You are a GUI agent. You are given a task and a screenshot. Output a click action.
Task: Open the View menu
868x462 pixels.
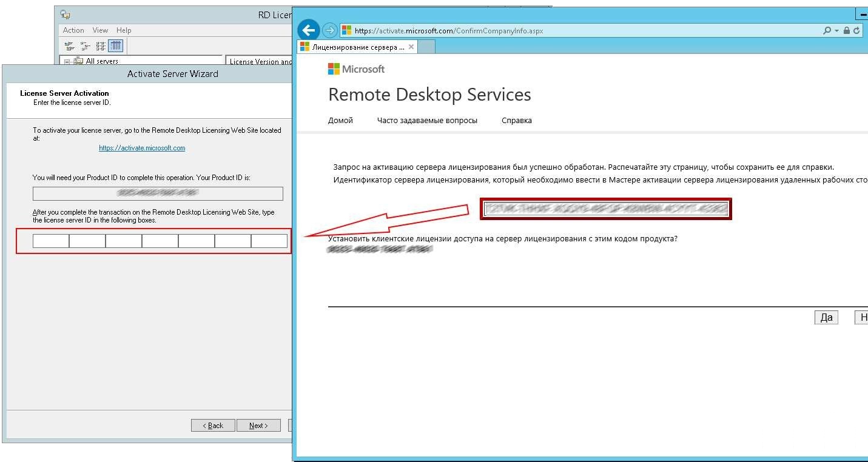[100, 30]
